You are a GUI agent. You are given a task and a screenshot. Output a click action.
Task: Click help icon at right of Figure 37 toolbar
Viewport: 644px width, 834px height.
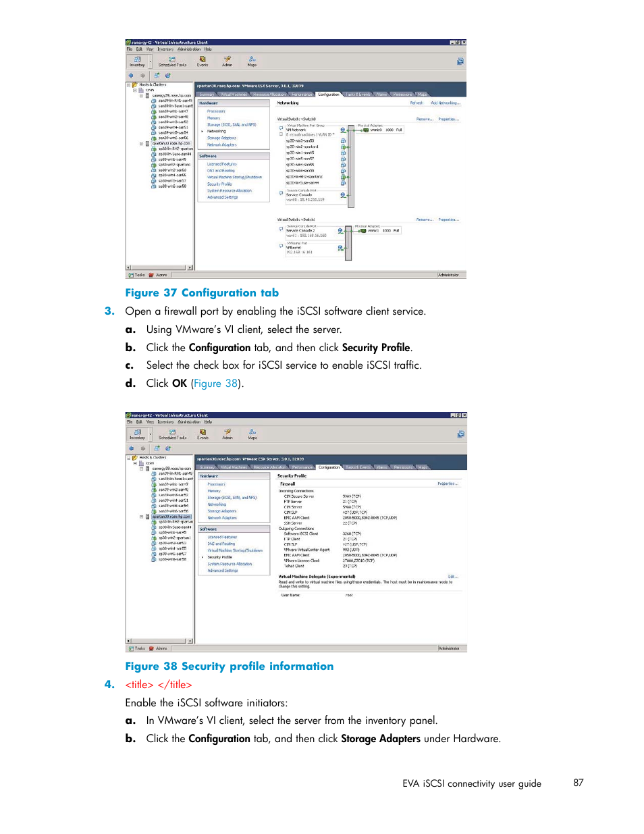pyautogui.click(x=460, y=61)
